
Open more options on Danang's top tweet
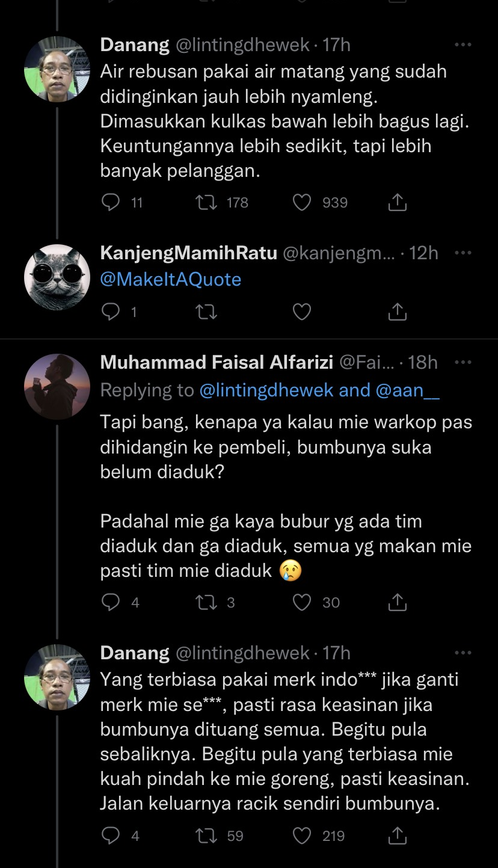463,46
